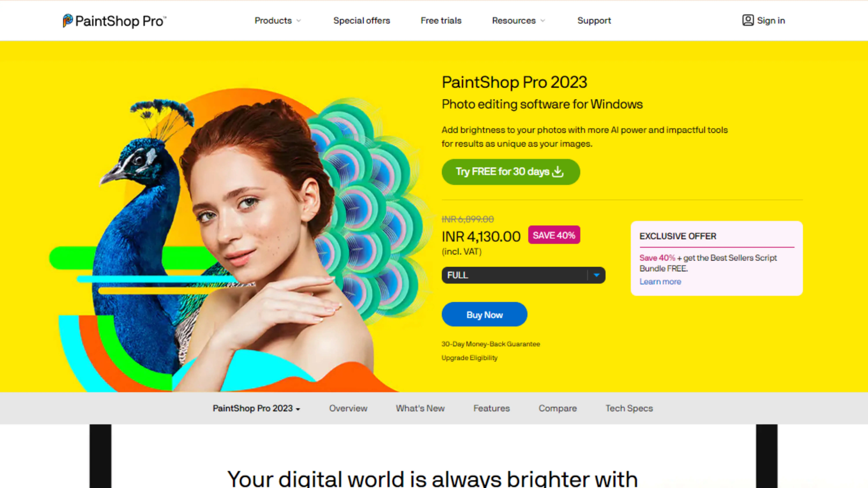Go to Free trials page
Screen dimensions: 868x488
[x=441, y=21]
